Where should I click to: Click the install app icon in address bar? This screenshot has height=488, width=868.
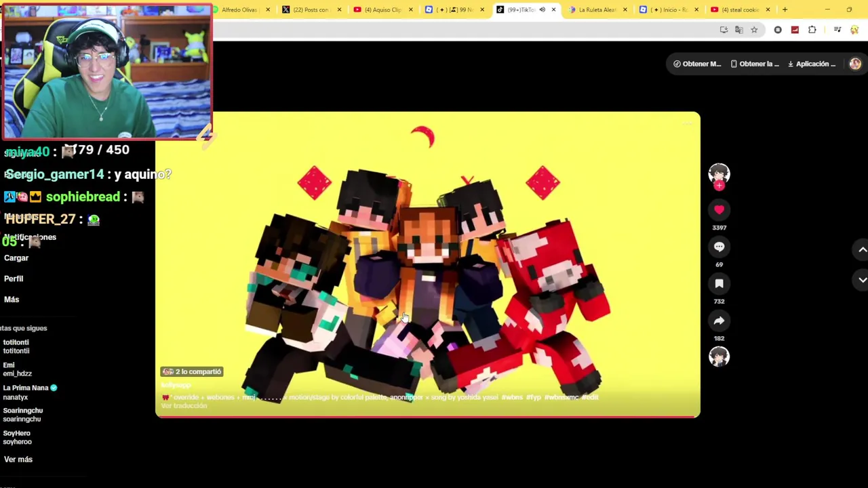[x=724, y=30]
